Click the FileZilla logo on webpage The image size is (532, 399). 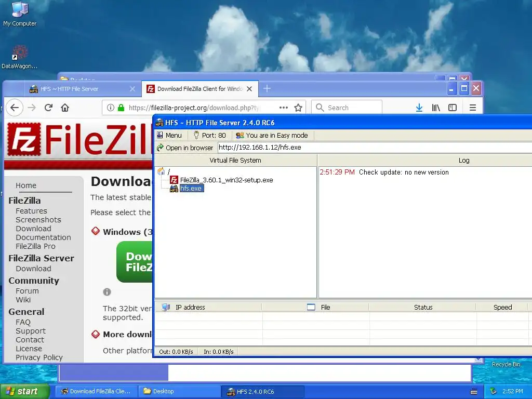79,140
